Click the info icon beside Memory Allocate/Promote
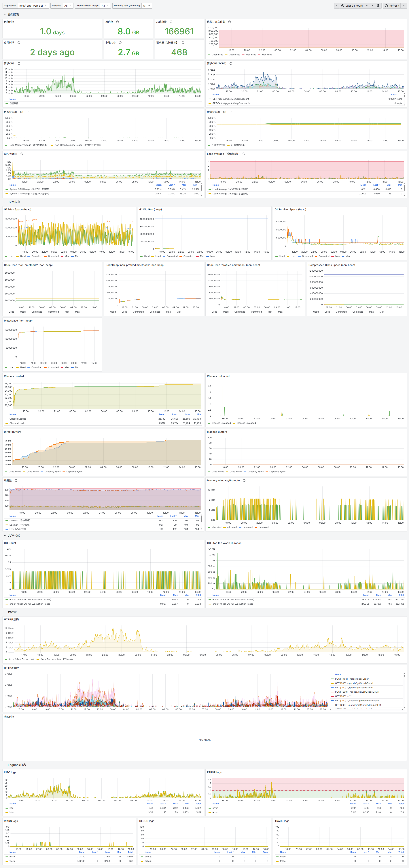 pyautogui.click(x=244, y=480)
